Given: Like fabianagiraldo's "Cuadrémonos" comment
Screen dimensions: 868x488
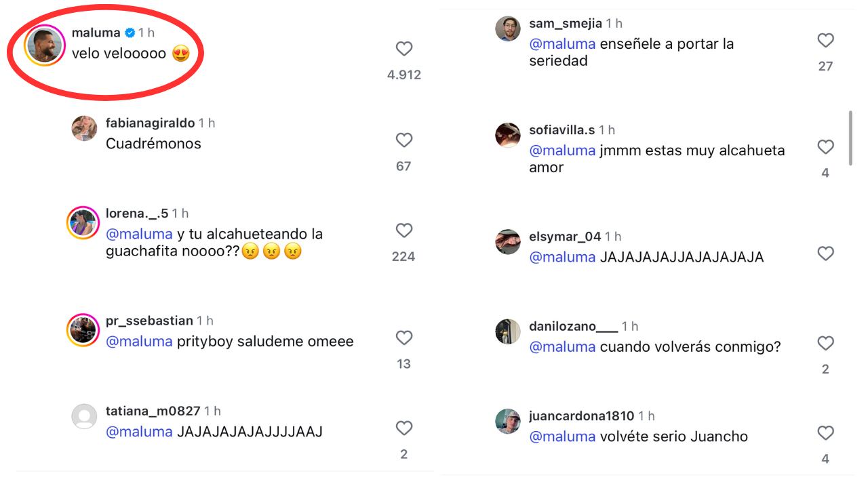Looking at the screenshot, I should tap(404, 140).
